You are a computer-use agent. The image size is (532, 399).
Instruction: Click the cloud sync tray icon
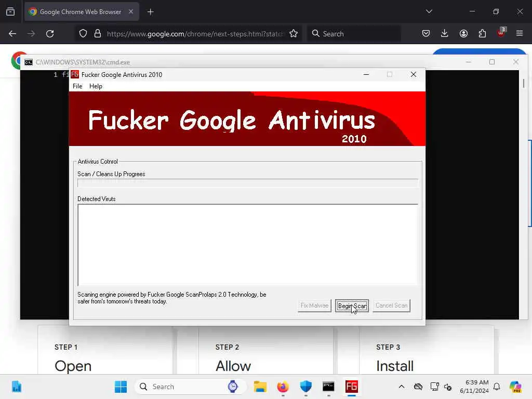(418, 387)
